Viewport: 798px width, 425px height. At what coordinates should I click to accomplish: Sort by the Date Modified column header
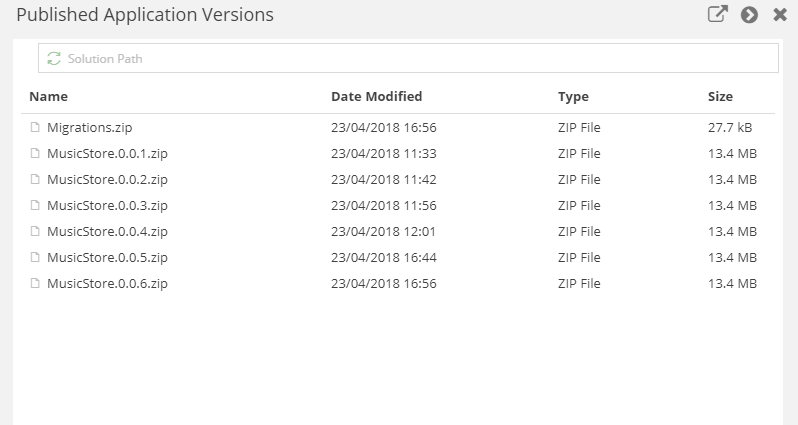coord(376,97)
